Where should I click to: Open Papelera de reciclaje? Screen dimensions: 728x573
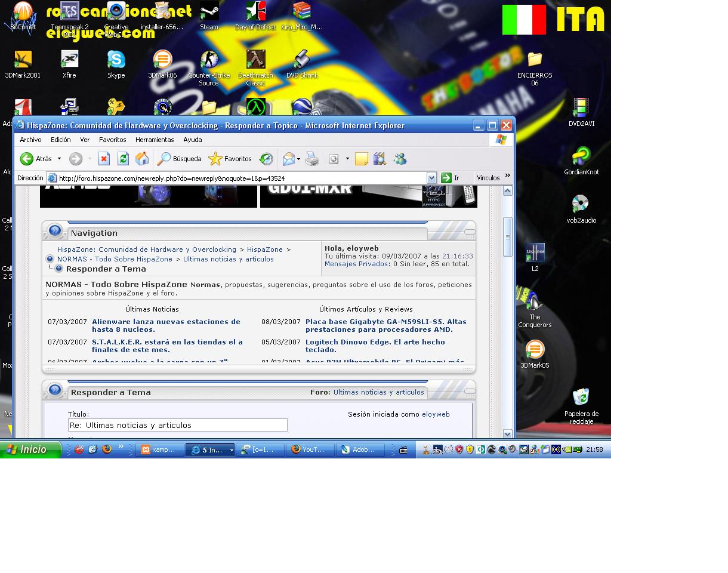click(x=581, y=406)
